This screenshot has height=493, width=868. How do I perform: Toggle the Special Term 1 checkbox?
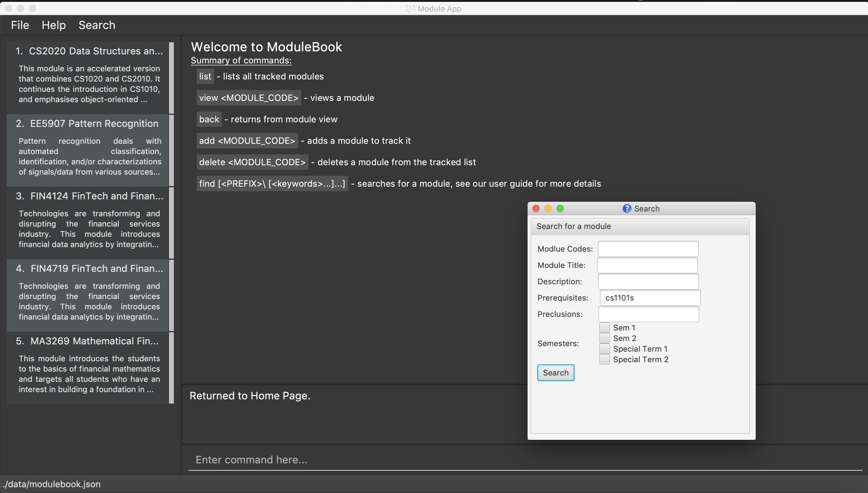tap(605, 349)
